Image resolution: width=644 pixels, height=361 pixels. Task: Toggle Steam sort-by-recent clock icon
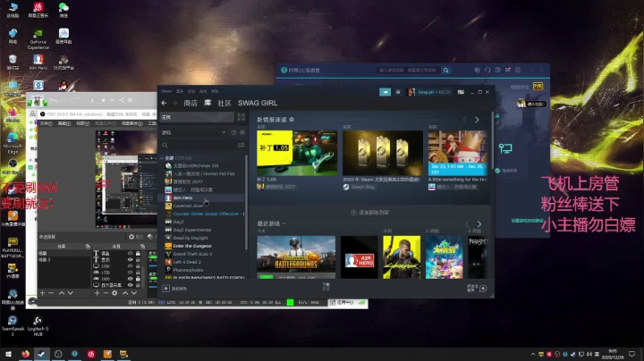click(x=233, y=132)
